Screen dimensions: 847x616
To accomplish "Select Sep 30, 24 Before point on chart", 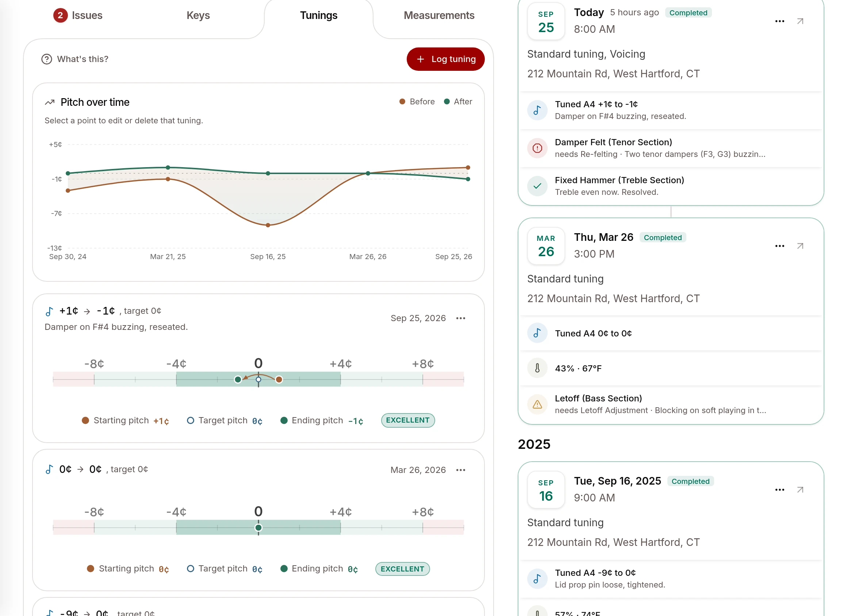I will click(x=68, y=191).
